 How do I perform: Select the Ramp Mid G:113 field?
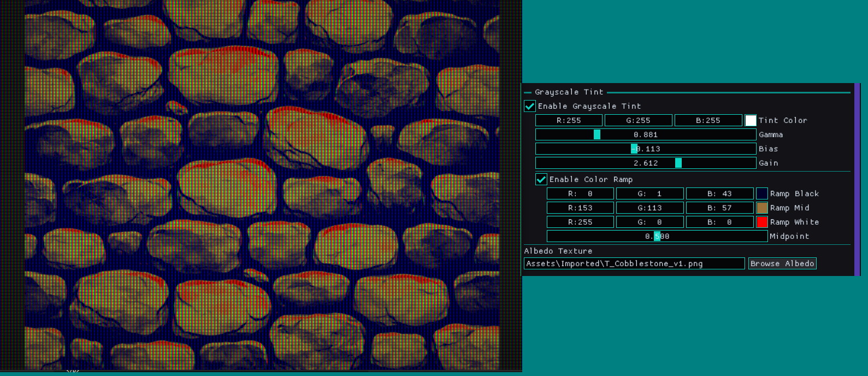(x=650, y=208)
